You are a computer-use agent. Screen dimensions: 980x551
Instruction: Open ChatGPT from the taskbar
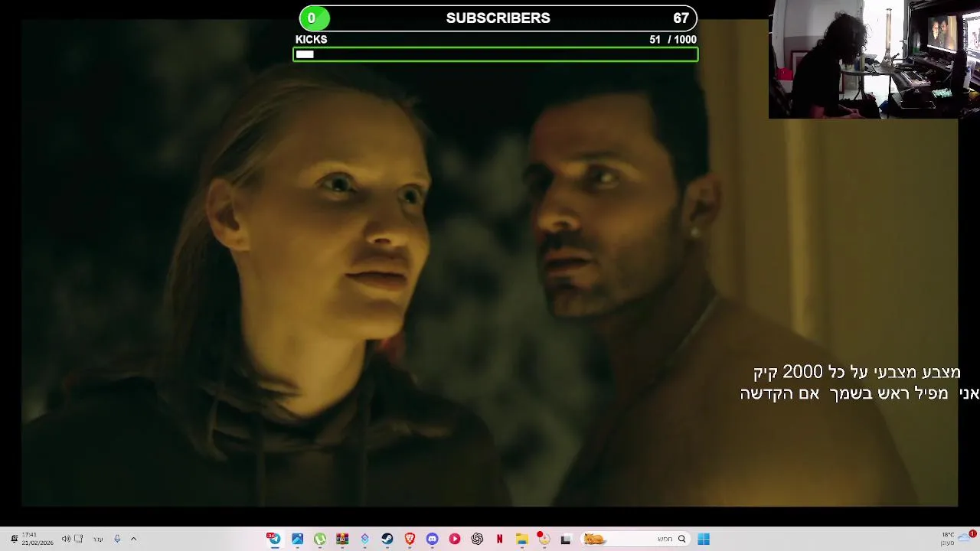pyautogui.click(x=477, y=539)
